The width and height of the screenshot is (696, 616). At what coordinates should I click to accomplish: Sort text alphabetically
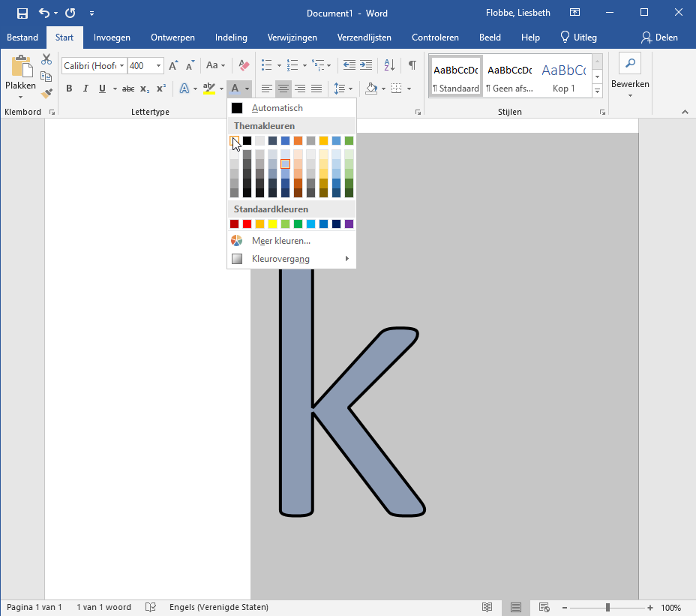click(x=389, y=65)
